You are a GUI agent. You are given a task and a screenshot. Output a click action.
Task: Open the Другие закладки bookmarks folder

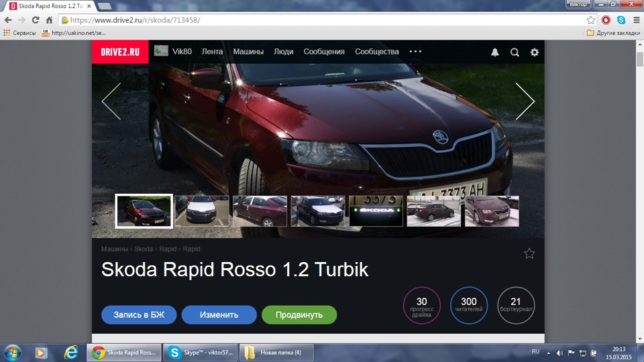pyautogui.click(x=613, y=33)
